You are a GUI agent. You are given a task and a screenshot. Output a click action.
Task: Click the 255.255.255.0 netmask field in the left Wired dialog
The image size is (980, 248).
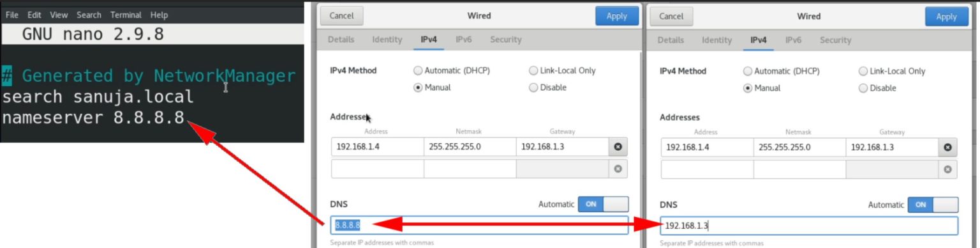coord(470,147)
